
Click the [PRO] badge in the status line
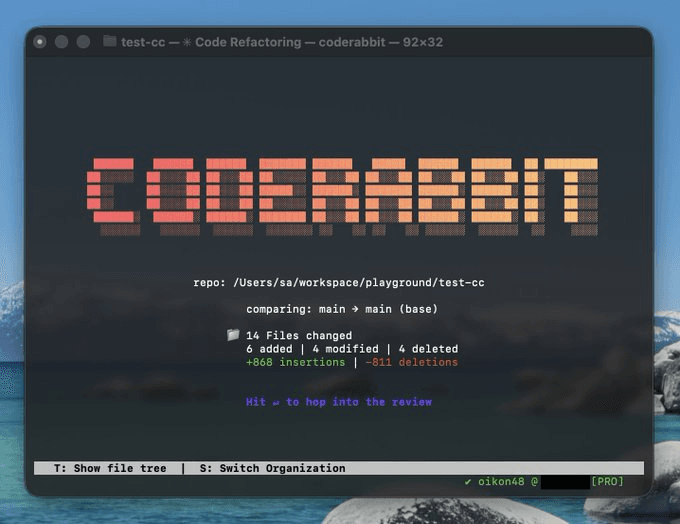pyautogui.click(x=607, y=482)
